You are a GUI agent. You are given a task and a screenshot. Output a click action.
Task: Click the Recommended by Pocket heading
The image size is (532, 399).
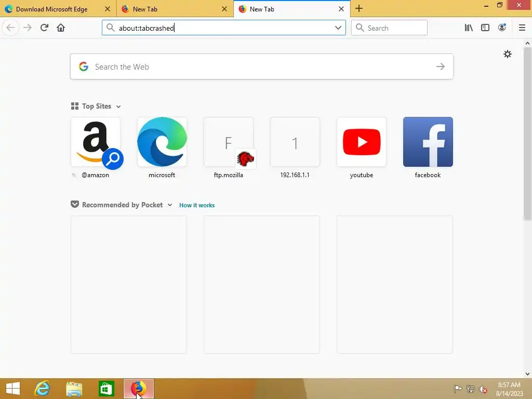pyautogui.click(x=123, y=205)
